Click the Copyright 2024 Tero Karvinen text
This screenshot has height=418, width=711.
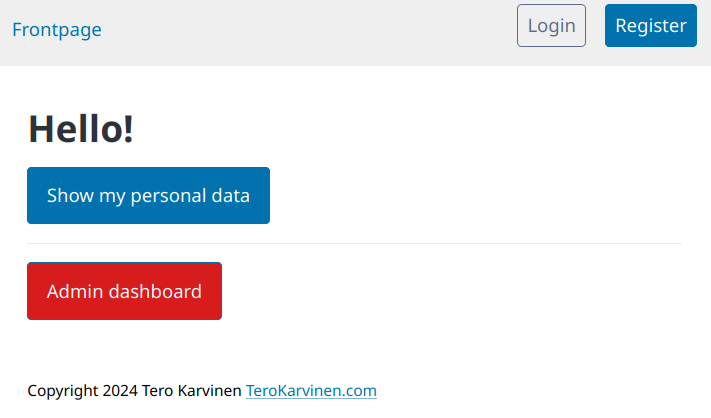pyautogui.click(x=134, y=390)
